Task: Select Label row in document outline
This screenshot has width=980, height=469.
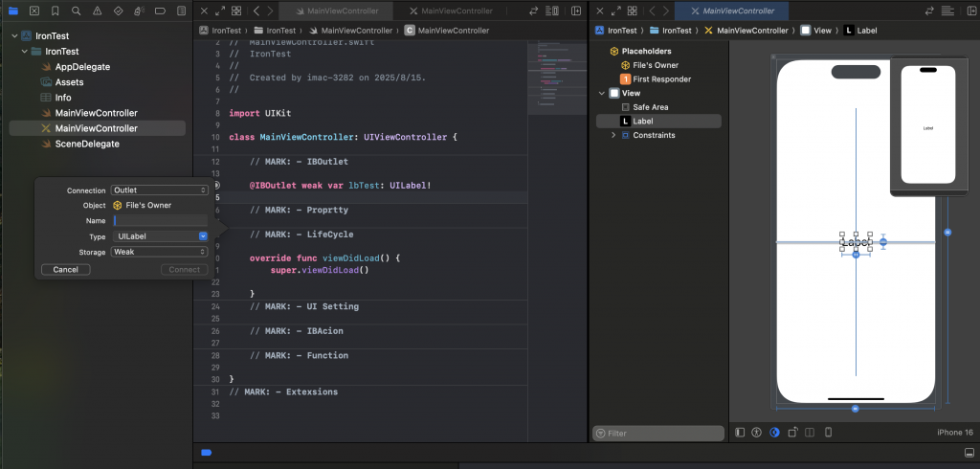Action: click(658, 122)
